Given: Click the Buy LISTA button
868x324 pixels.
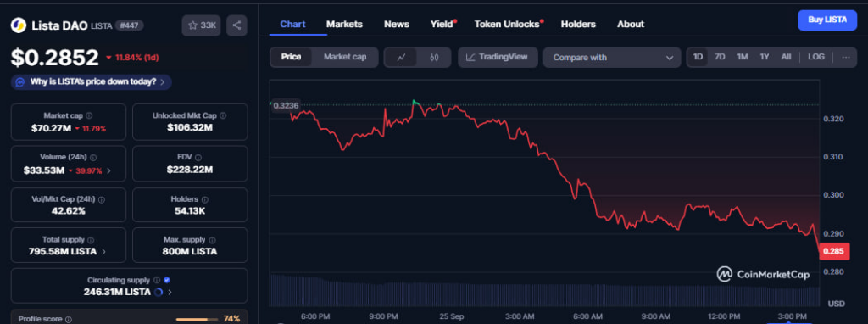Looking at the screenshot, I should 827,20.
